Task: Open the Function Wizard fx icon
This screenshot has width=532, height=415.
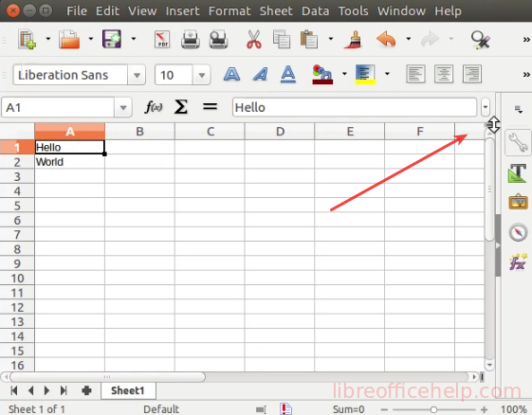Action: tap(154, 107)
